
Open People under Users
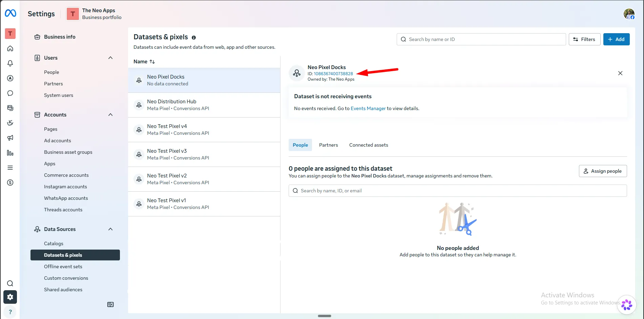point(51,72)
